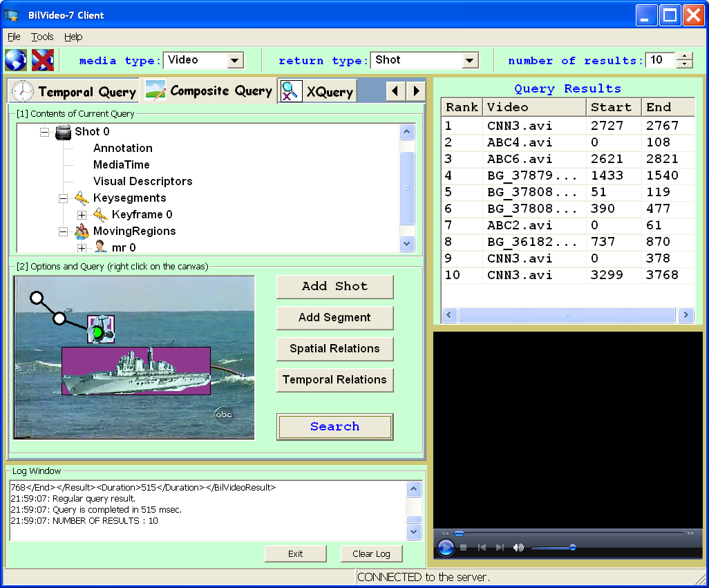The width and height of the screenshot is (709, 588).
Task: Click the next track button in player
Action: tap(500, 548)
